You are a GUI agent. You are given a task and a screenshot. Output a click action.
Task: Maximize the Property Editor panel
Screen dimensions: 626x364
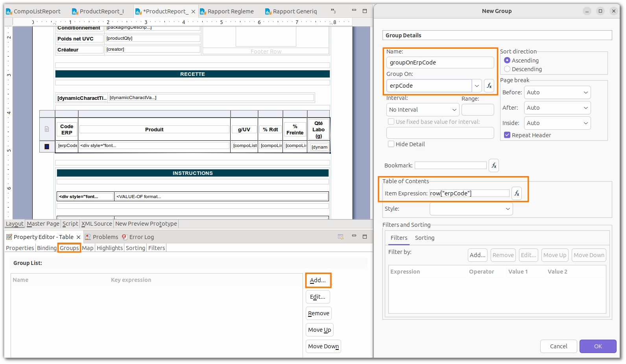click(x=365, y=237)
